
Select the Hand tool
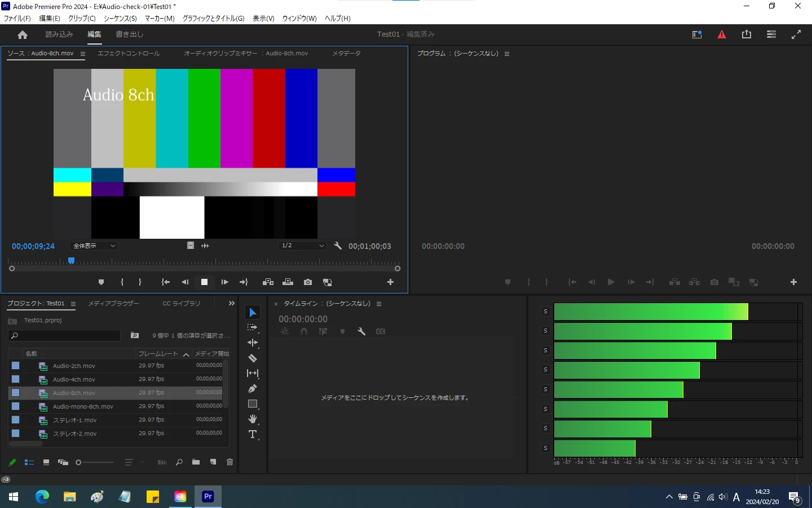(x=253, y=419)
